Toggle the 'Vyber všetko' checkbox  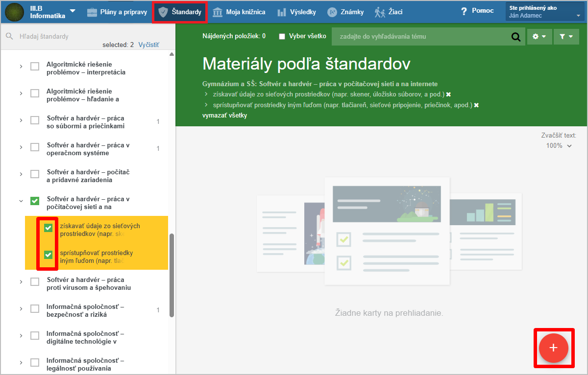(x=282, y=37)
